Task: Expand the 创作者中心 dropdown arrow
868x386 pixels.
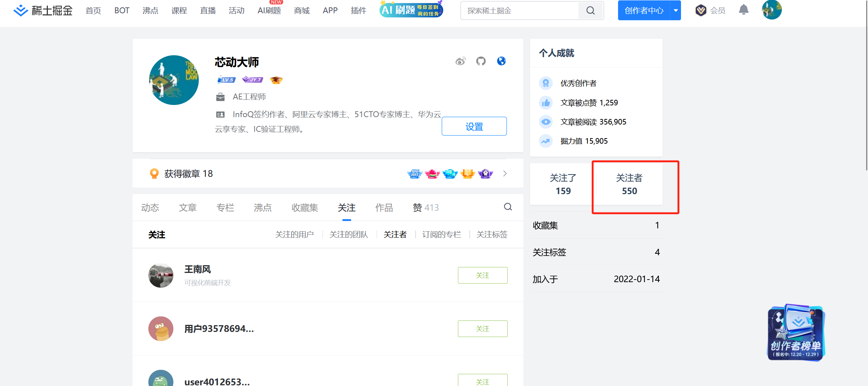Action: (676, 10)
